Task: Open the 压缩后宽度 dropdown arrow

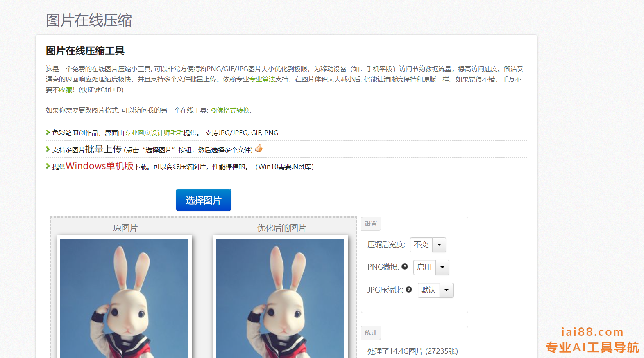Action: pos(439,245)
